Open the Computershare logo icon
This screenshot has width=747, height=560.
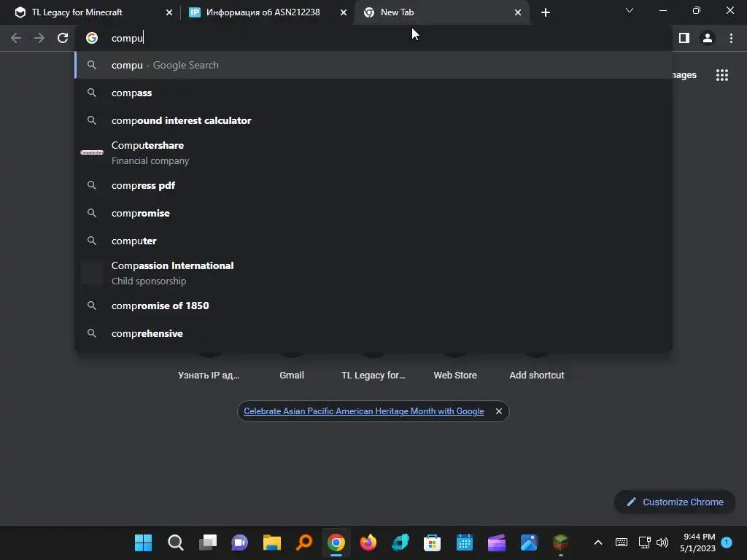tap(92, 152)
